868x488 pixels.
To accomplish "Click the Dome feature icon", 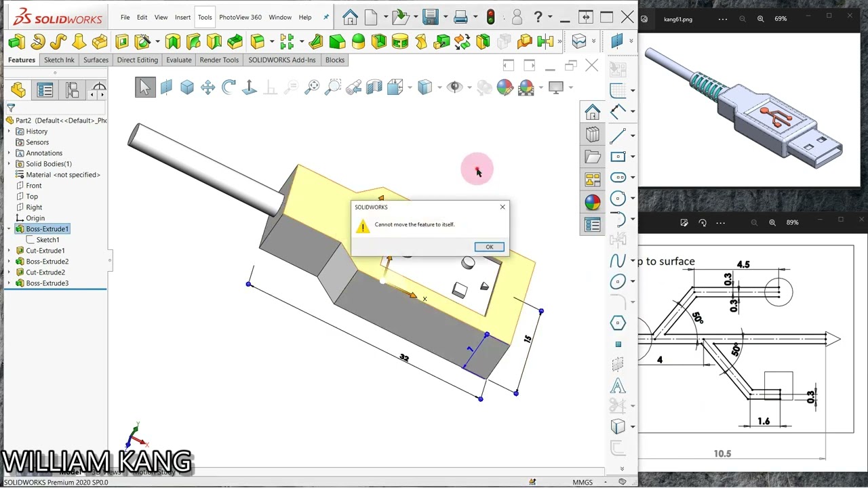I will tap(358, 42).
